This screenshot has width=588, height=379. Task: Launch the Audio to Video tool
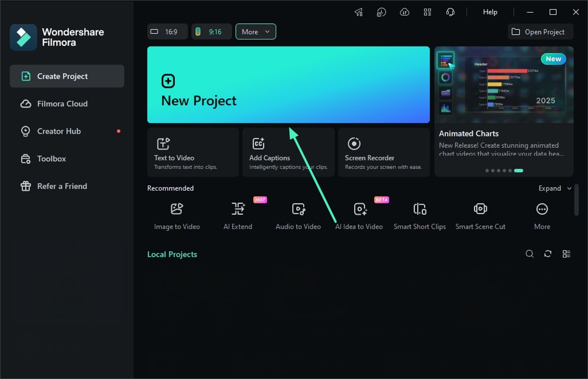pos(298,215)
